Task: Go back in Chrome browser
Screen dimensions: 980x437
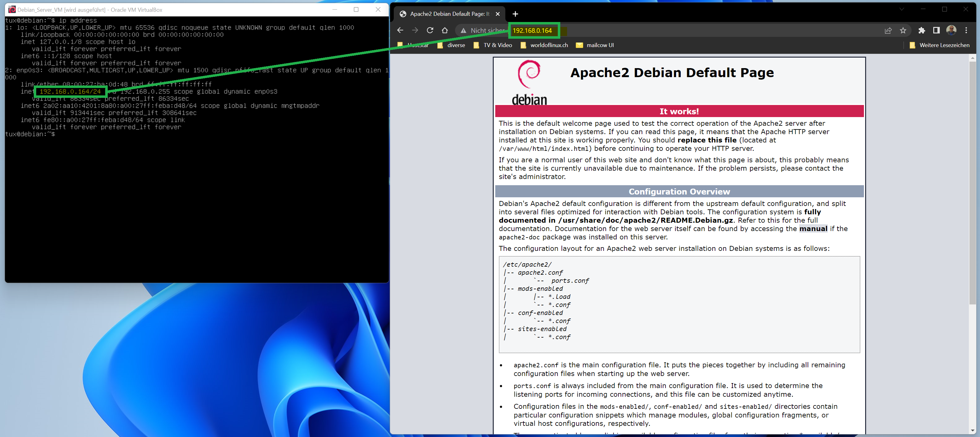Action: tap(400, 30)
